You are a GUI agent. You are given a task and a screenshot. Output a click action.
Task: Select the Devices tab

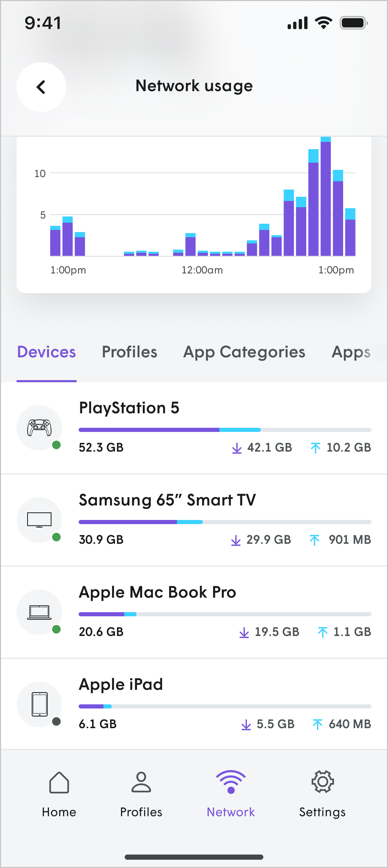[47, 352]
